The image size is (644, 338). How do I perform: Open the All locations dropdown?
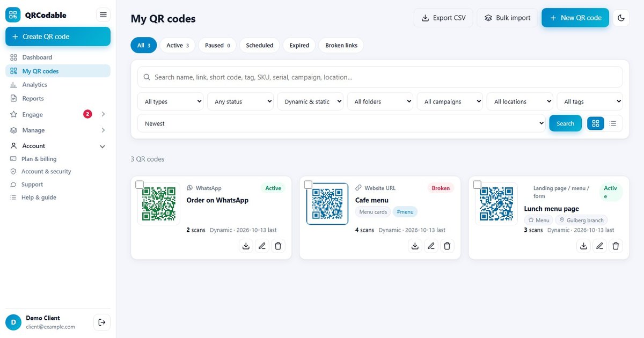[520, 101]
